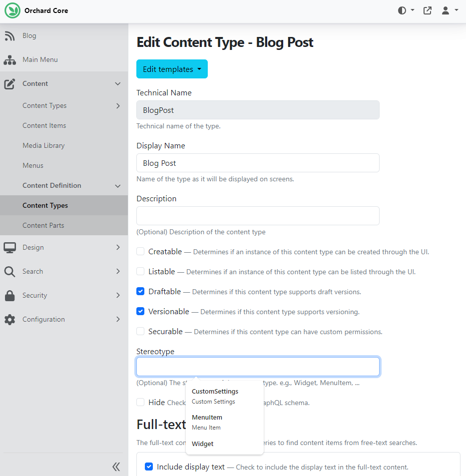Screen dimensions: 466x476
Task: Click the Security padlock icon
Action: pos(9,295)
